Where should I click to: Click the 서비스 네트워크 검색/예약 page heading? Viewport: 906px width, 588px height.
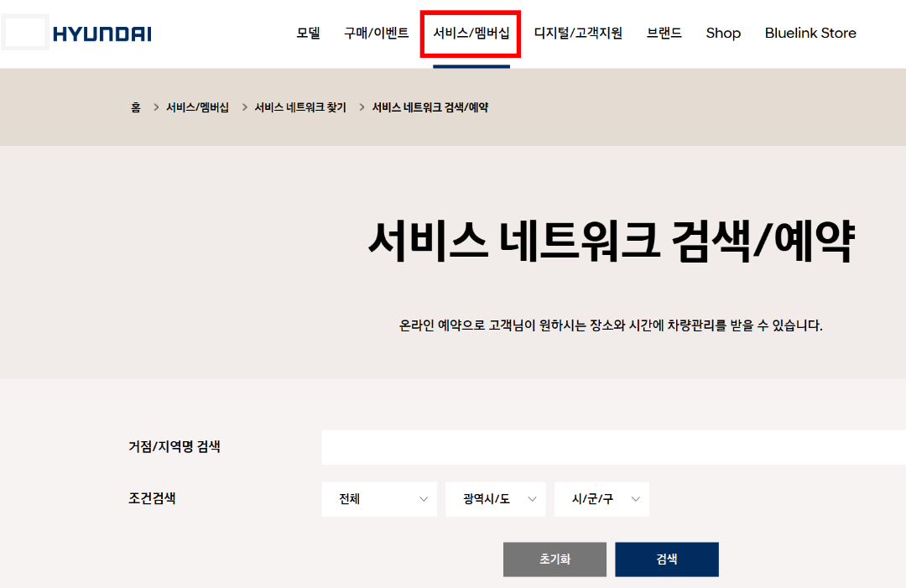[x=612, y=242]
